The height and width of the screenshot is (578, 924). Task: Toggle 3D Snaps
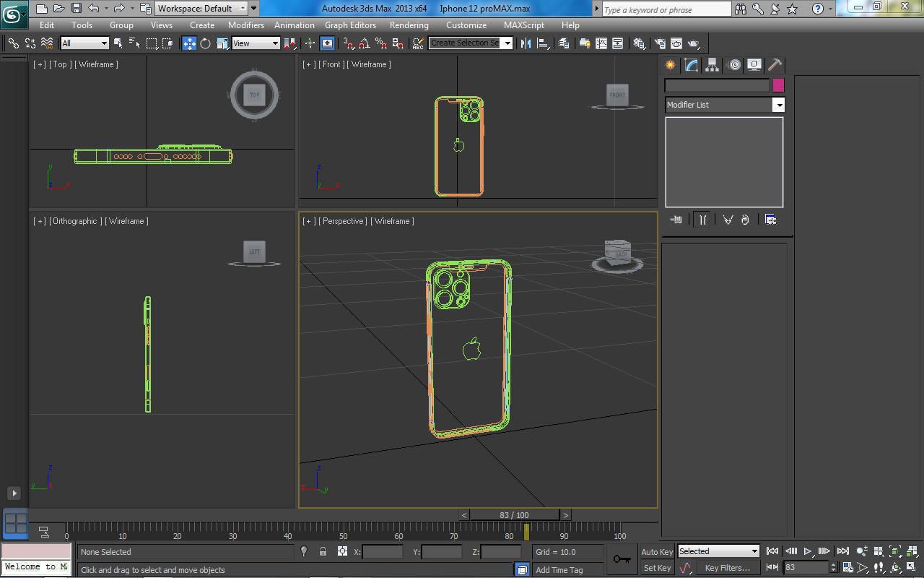click(349, 43)
